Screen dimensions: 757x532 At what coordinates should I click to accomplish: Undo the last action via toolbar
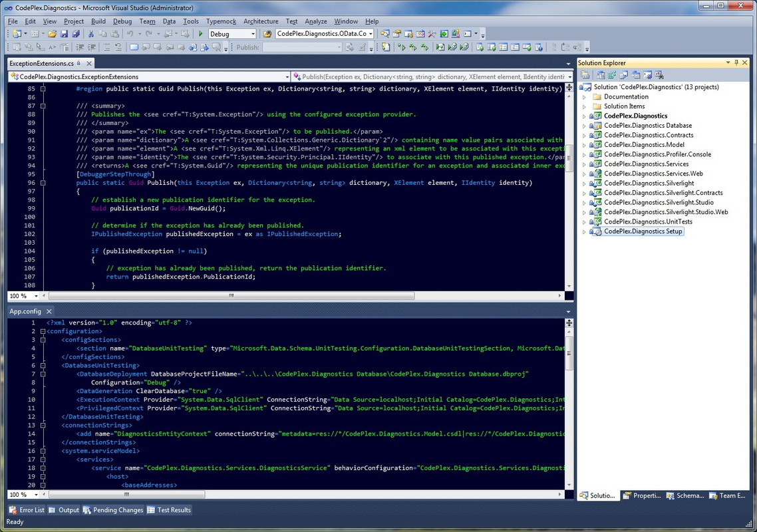coord(130,34)
